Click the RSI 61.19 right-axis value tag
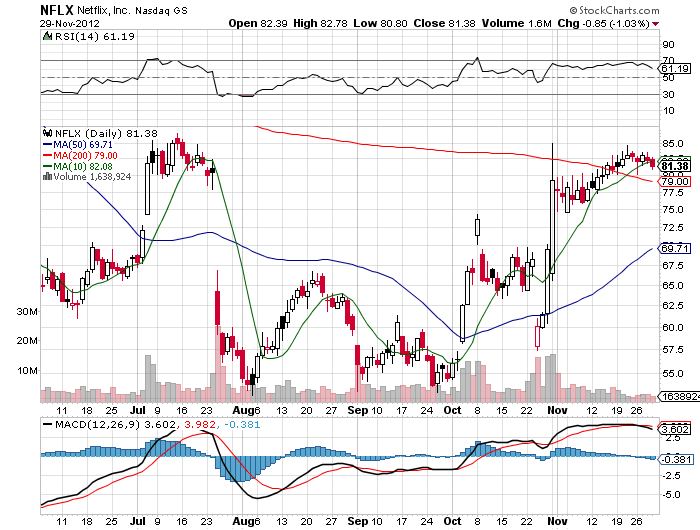The image size is (700, 530). point(675,69)
